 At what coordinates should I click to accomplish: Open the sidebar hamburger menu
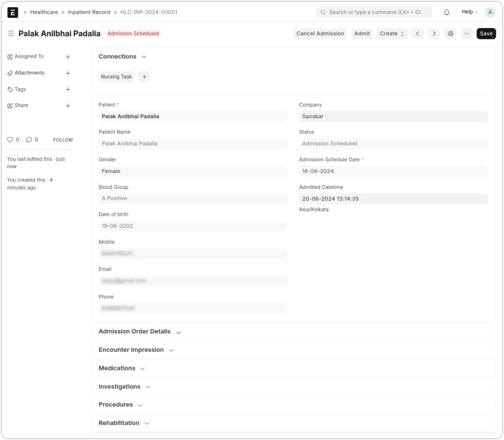pos(9,33)
